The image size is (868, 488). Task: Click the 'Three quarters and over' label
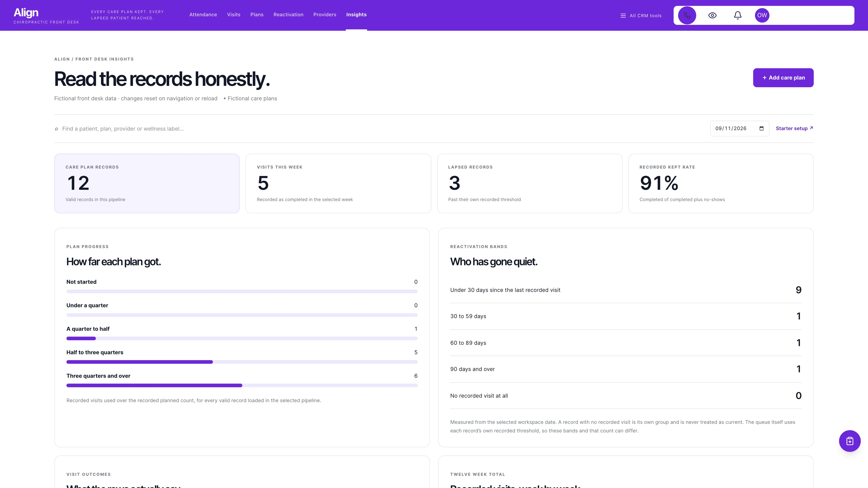click(98, 376)
